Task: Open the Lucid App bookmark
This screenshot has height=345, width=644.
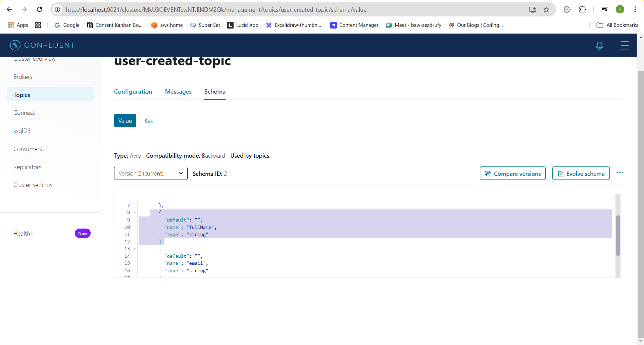Action: click(x=243, y=25)
